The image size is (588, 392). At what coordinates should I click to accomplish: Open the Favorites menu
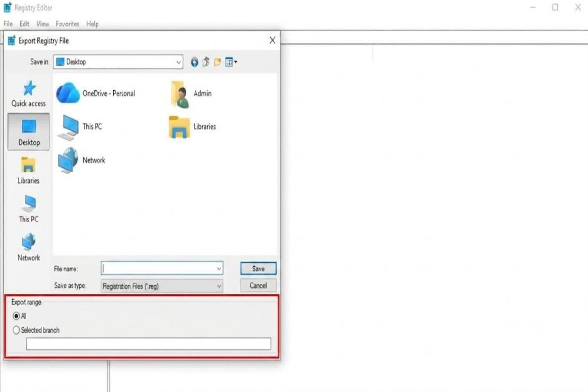(x=68, y=24)
